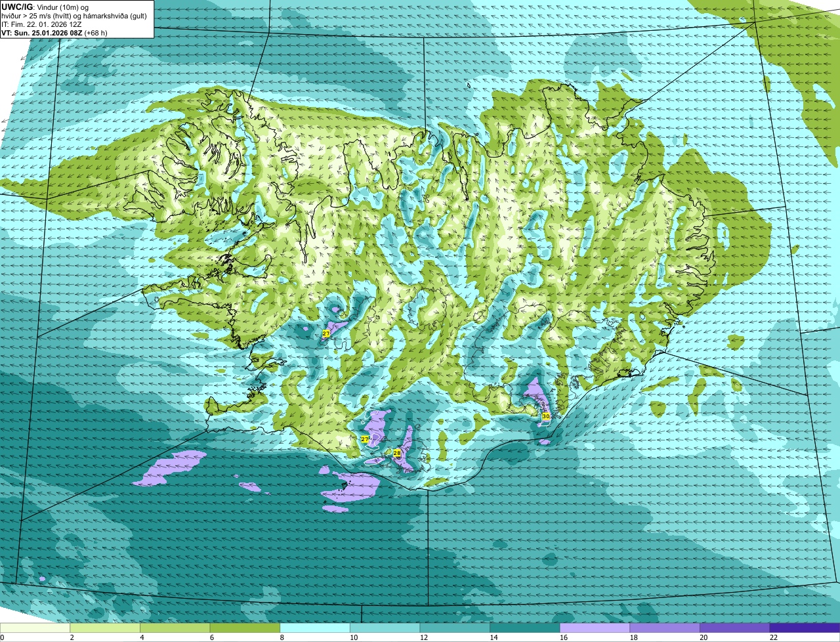Viewport: 840px width, 642px height.
Task: Click the '4' value on the color scale
Action: (142, 637)
